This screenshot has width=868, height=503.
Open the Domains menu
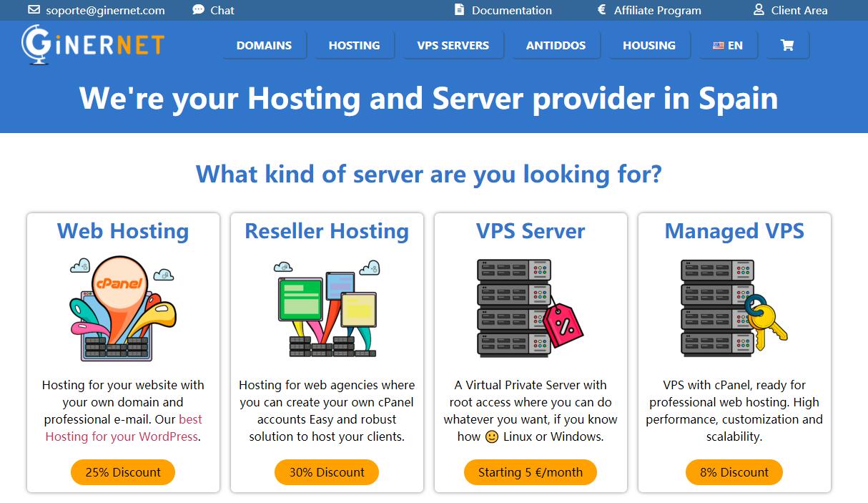tap(264, 45)
